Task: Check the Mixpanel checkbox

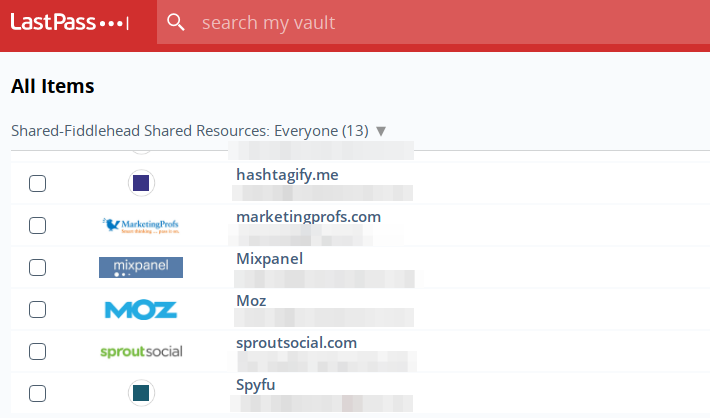Action: pyautogui.click(x=38, y=268)
